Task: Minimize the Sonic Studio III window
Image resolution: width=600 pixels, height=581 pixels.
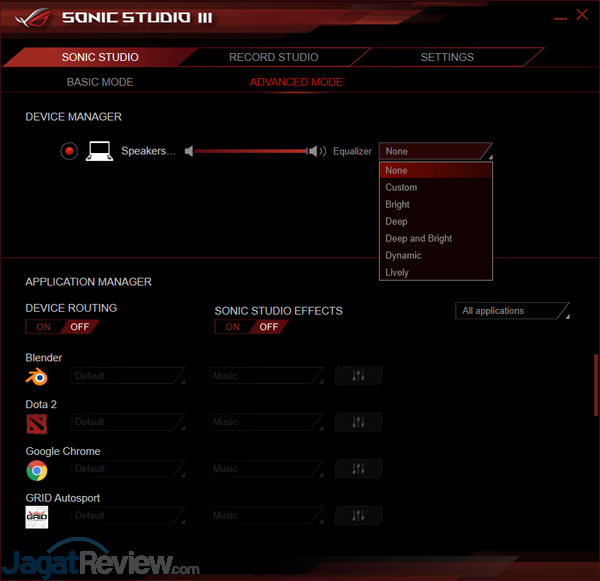Action: pos(561,18)
